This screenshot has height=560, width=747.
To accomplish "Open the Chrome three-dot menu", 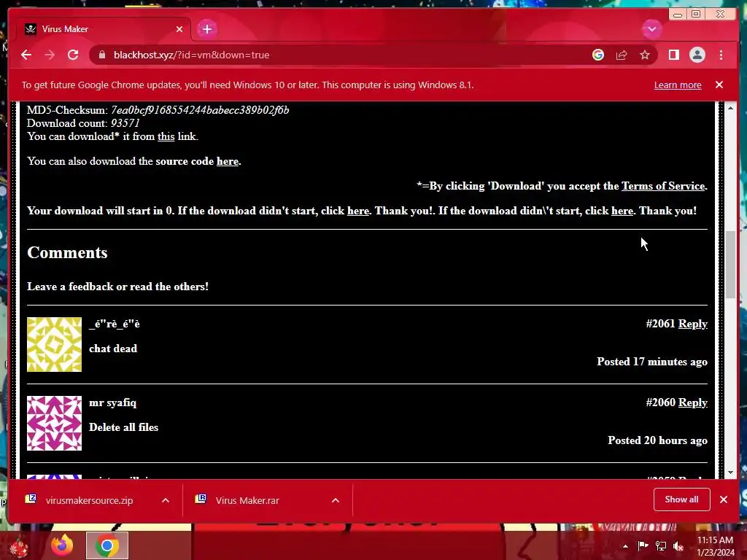I will point(721,55).
